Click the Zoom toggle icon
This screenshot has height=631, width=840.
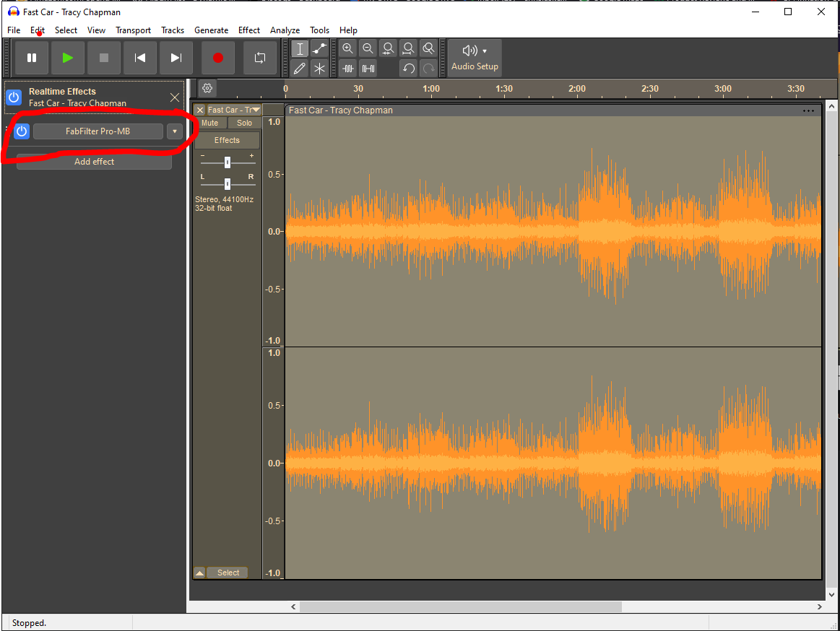coord(428,49)
